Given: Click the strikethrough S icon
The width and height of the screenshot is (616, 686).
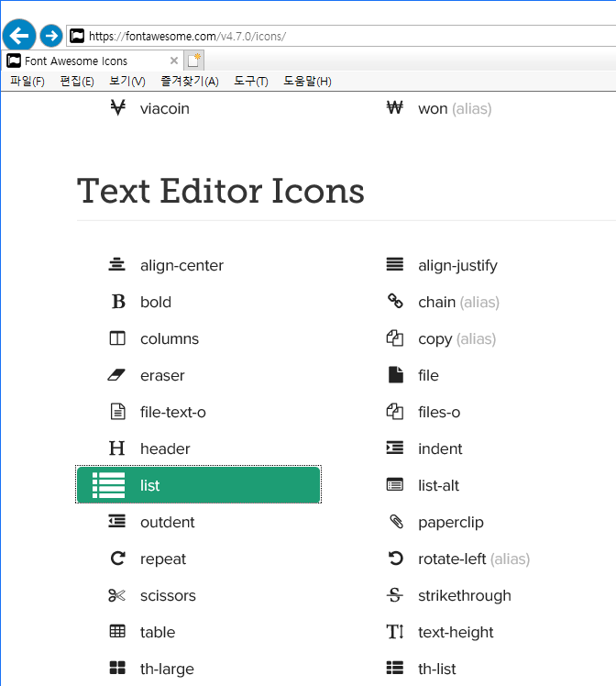Looking at the screenshot, I should [395, 595].
